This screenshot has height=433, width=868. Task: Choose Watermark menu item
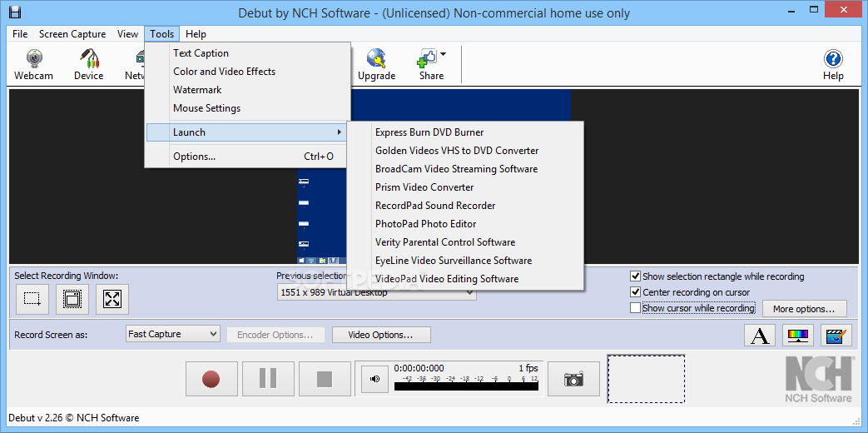pyautogui.click(x=247, y=90)
